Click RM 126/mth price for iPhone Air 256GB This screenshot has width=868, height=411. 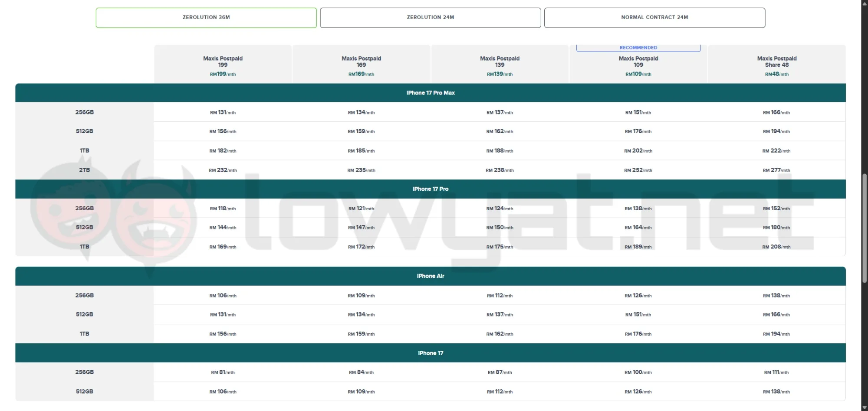click(x=638, y=296)
